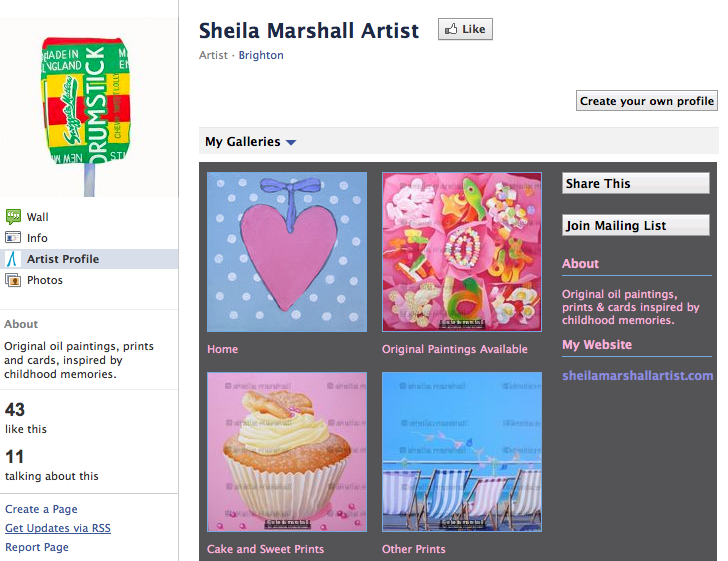Click the Get Updates via RSS link
This screenshot has height=561, width=728.
[x=58, y=528]
